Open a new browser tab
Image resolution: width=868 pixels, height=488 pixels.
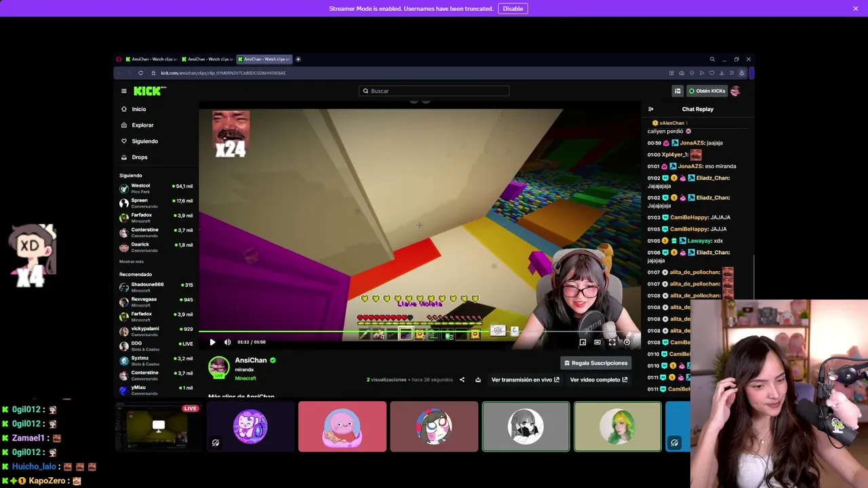[x=298, y=59]
